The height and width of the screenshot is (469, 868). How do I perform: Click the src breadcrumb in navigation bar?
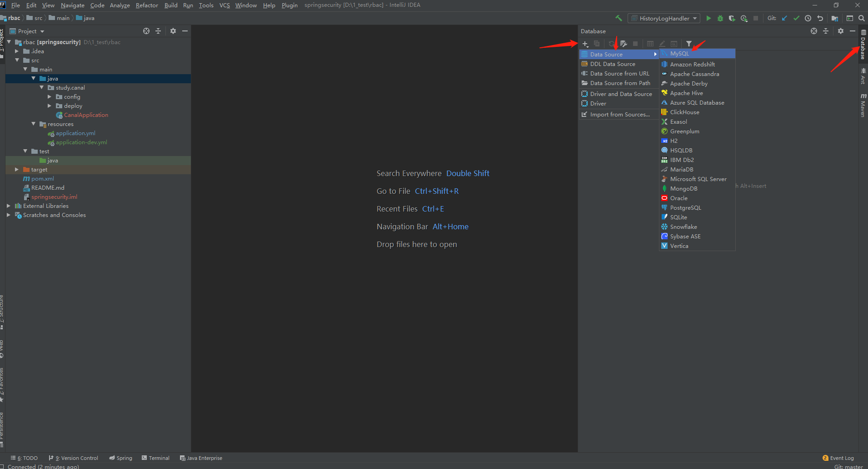point(35,18)
